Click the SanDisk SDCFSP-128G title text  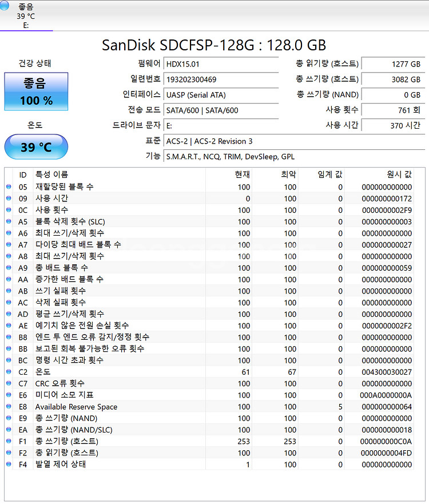click(214, 45)
